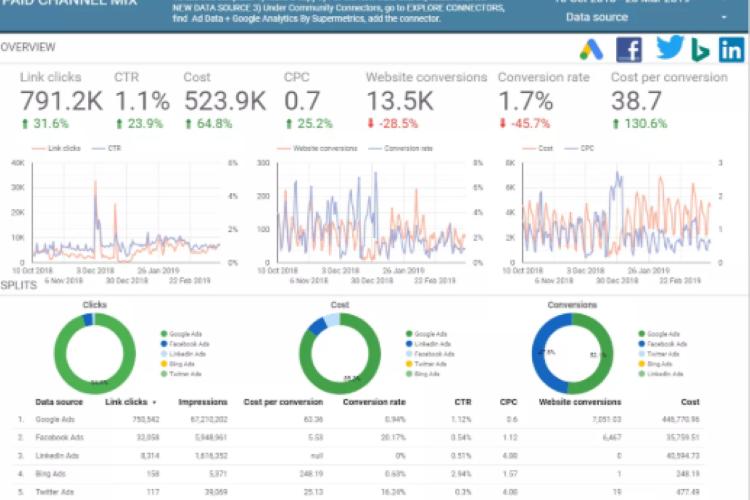
Task: Sort table by Website conversions column header
Action: point(580,402)
